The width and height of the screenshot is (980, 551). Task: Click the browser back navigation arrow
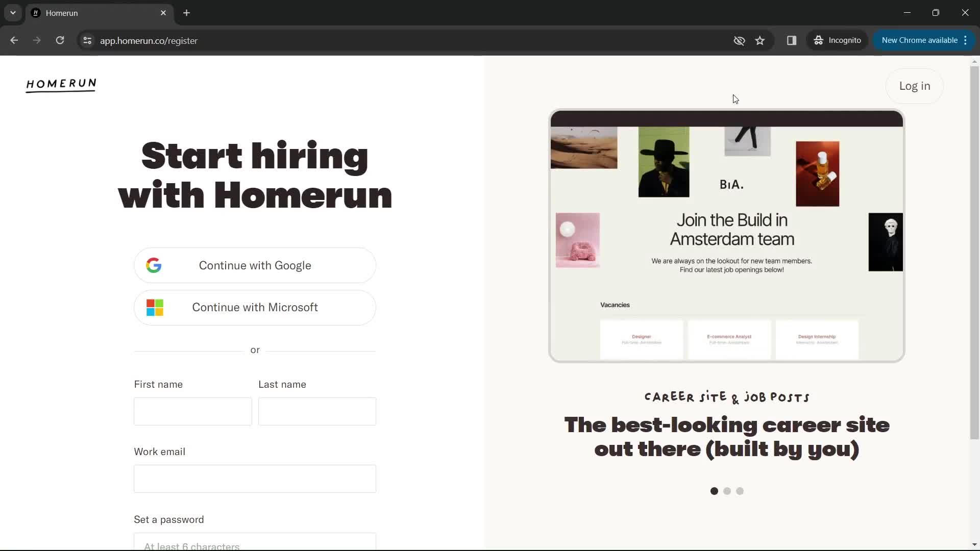point(14,40)
